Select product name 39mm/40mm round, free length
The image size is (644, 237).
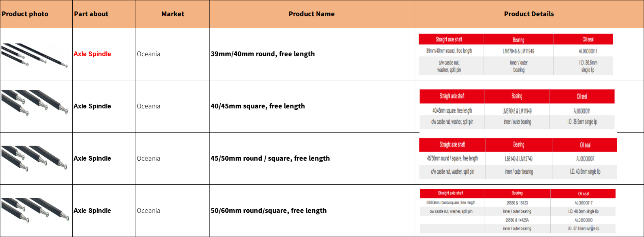(x=263, y=54)
